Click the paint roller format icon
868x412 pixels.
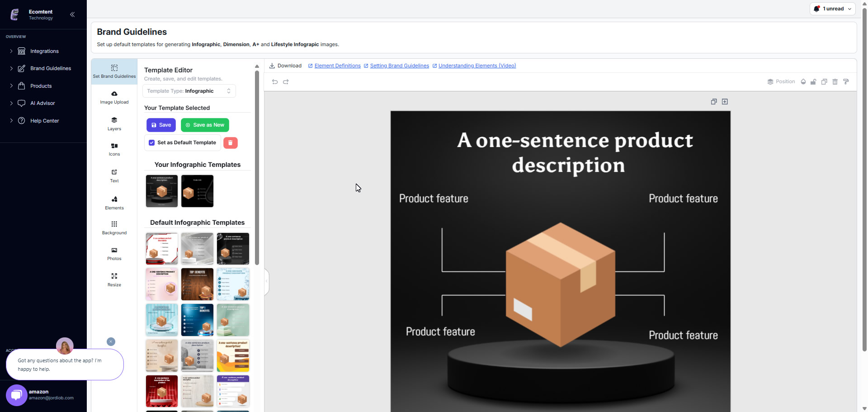[x=846, y=82]
